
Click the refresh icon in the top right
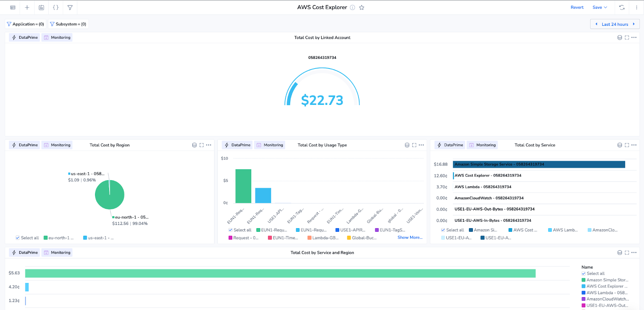[622, 7]
